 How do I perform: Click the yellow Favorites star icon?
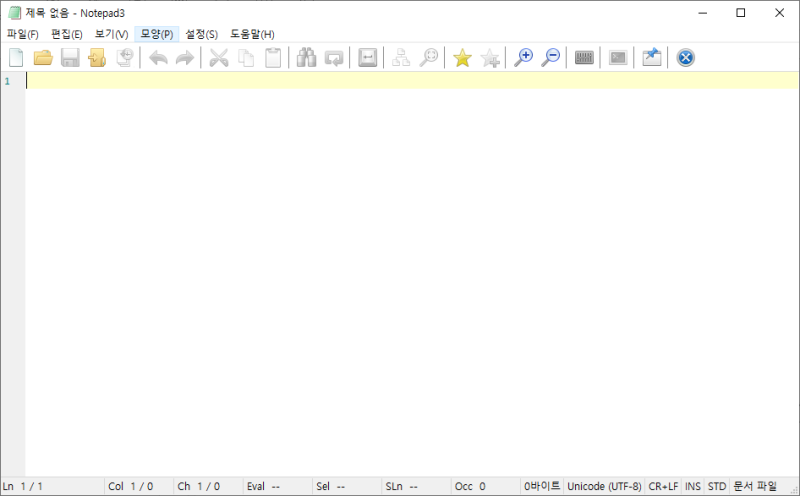(x=462, y=58)
